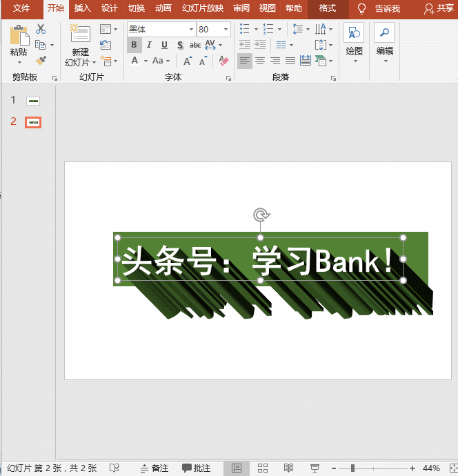Toggle Bold formatting
458x476 pixels.
[x=134, y=45]
